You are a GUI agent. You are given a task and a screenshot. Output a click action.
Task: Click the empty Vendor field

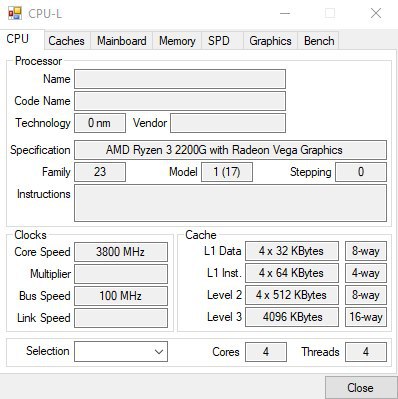(x=228, y=123)
